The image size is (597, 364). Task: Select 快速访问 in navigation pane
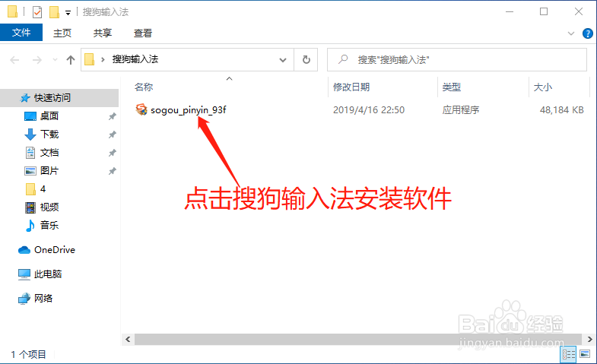click(59, 98)
